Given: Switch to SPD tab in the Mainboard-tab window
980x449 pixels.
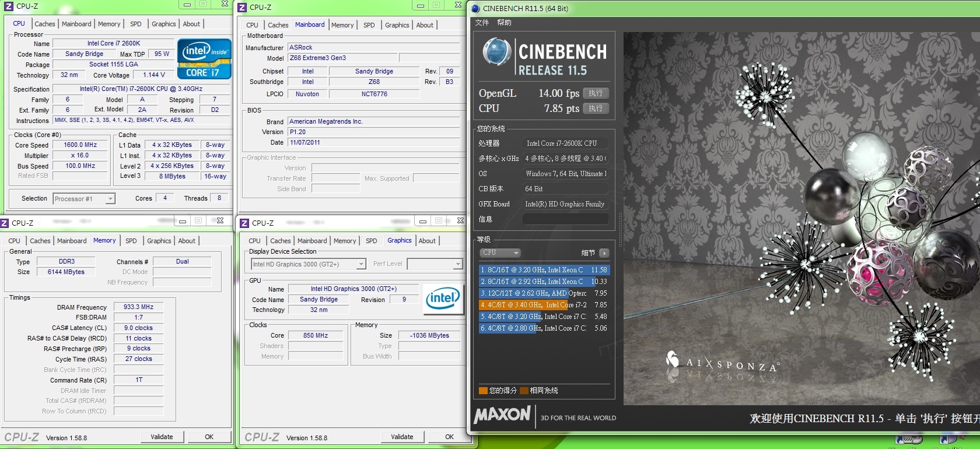Looking at the screenshot, I should (369, 25).
